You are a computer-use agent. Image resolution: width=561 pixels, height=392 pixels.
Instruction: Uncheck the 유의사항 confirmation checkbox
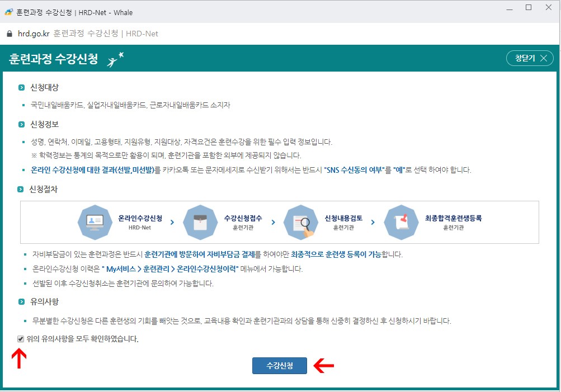[x=21, y=339]
